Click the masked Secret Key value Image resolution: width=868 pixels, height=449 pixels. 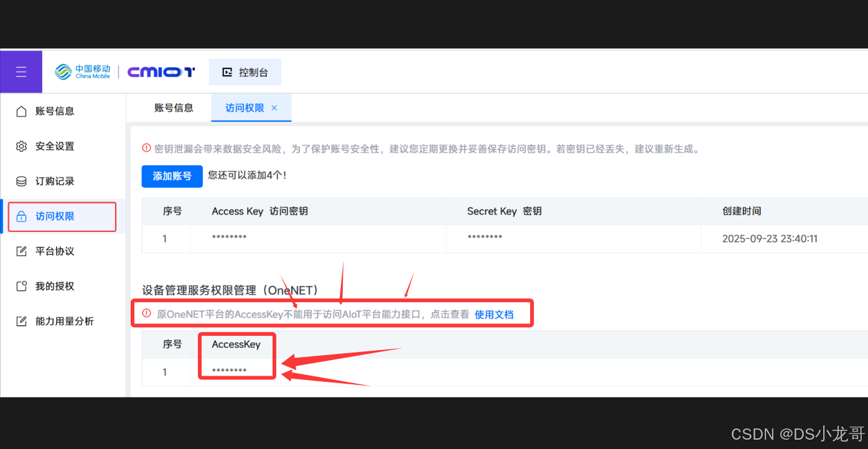(484, 238)
